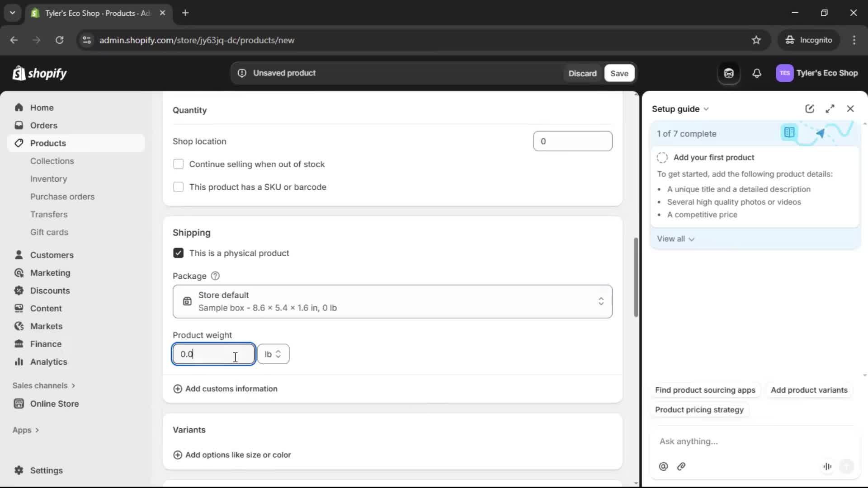
Task: Click the @ mention icon in chat input
Action: (x=663, y=466)
